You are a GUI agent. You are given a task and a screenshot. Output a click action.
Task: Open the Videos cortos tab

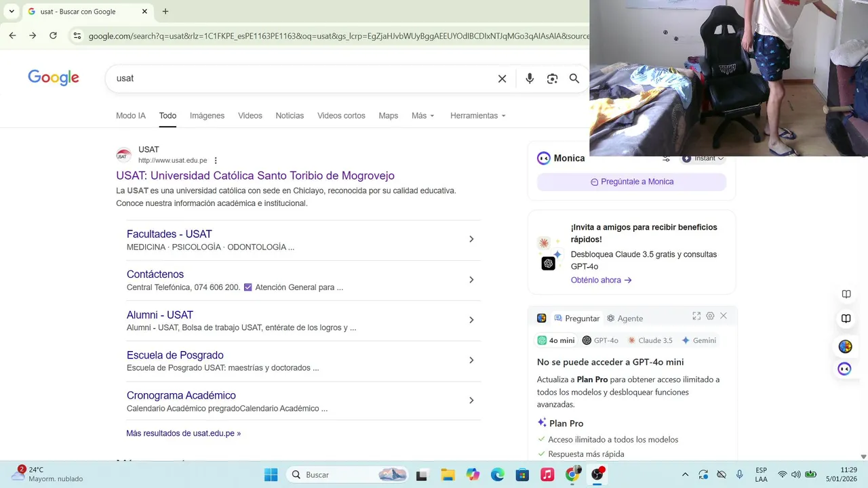341,116
